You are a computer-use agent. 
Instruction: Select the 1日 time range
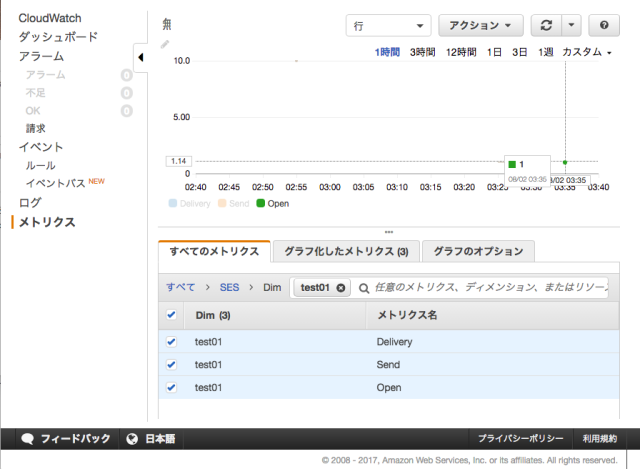click(x=494, y=52)
